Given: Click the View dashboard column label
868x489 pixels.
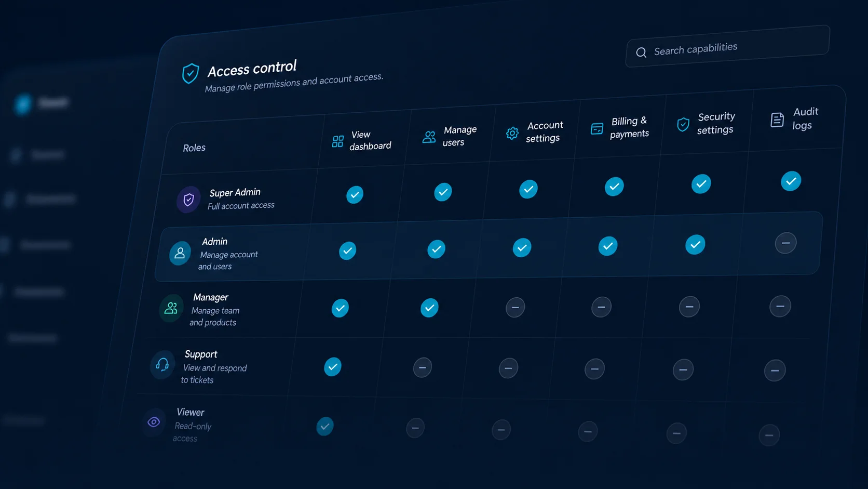Looking at the screenshot, I should pyautogui.click(x=370, y=140).
